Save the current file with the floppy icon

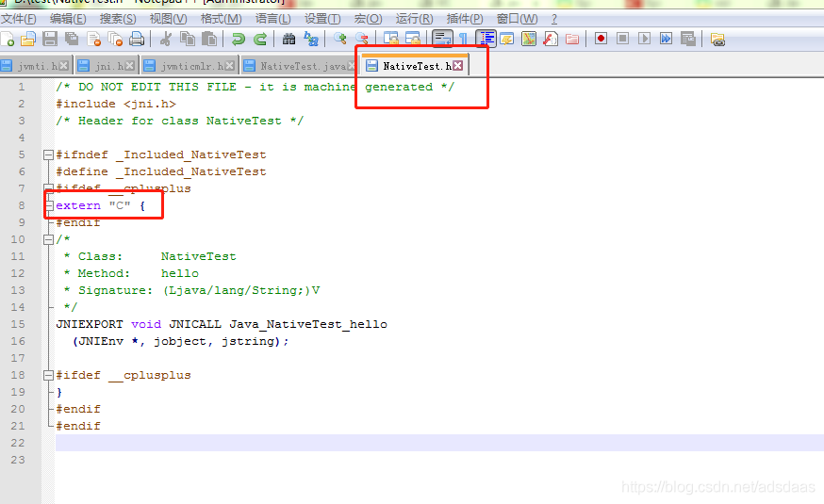pyautogui.click(x=50, y=39)
